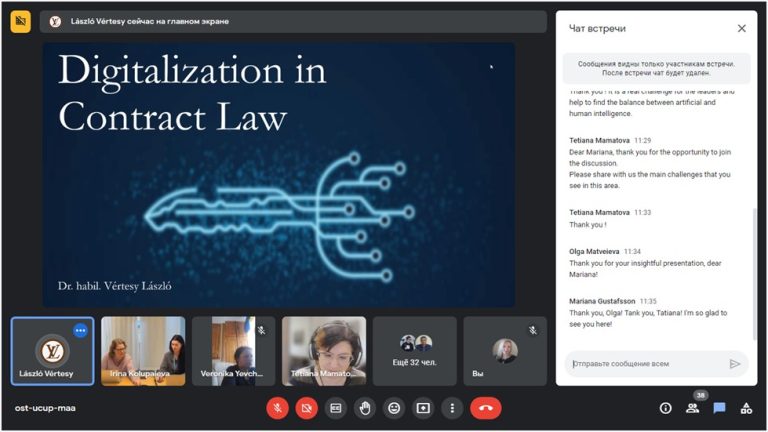The image size is (768, 432).
Task: Unmute the microphone in the bottom toolbar
Action: point(277,408)
